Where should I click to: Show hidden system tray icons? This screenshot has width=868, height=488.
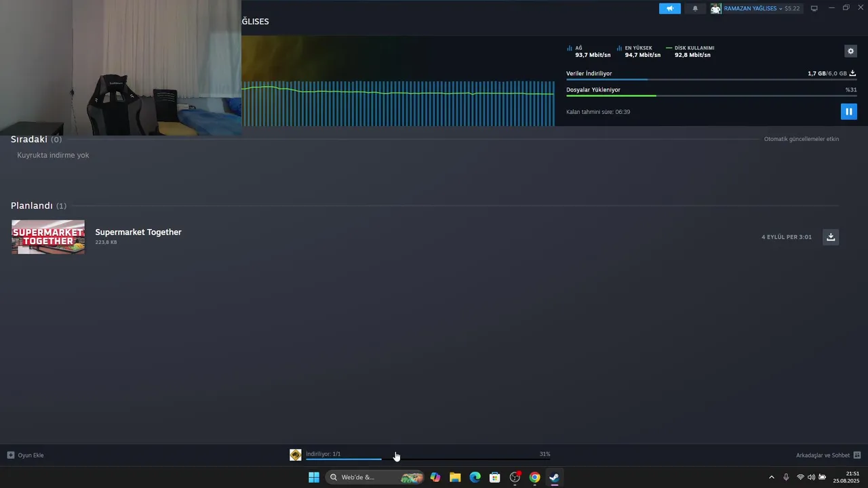click(771, 477)
